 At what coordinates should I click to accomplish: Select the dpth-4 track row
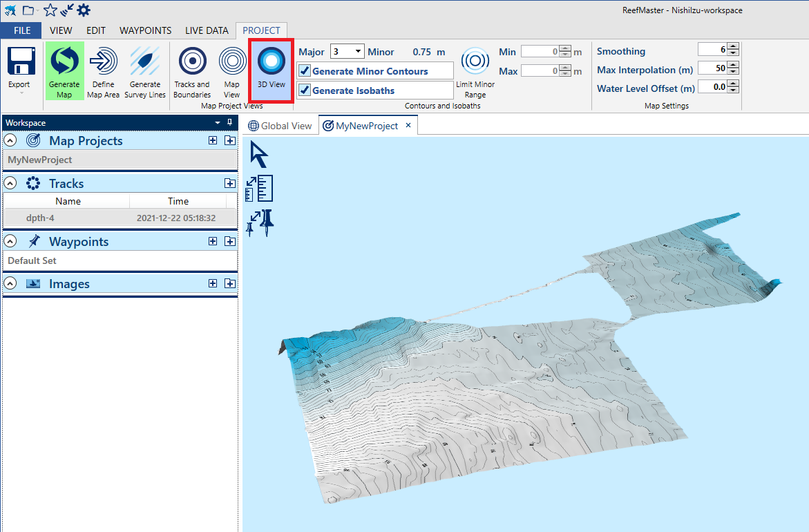tap(120, 218)
